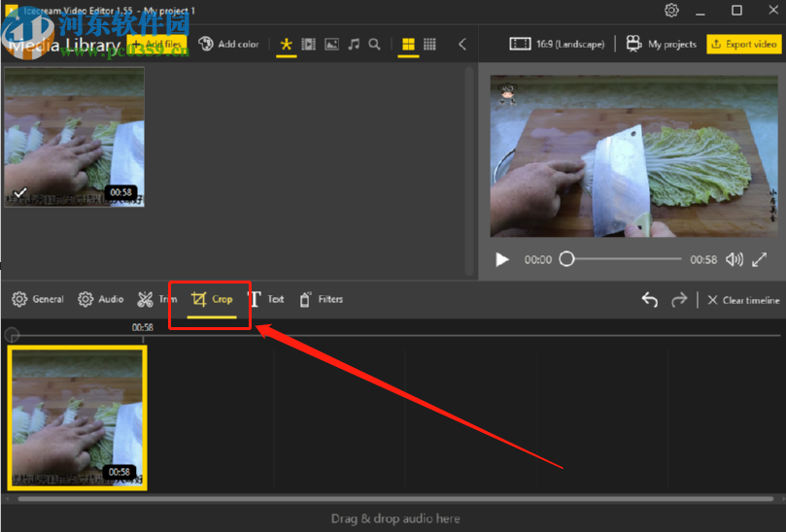The width and height of the screenshot is (786, 532).
Task: Open the Add color option
Action: point(228,44)
